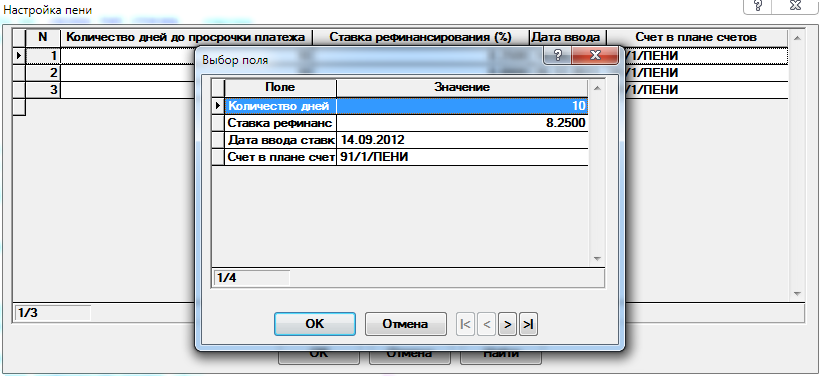Viewport: 821px width, 376px height.
Task: Jump to last record navigation button
Action: click(x=528, y=325)
